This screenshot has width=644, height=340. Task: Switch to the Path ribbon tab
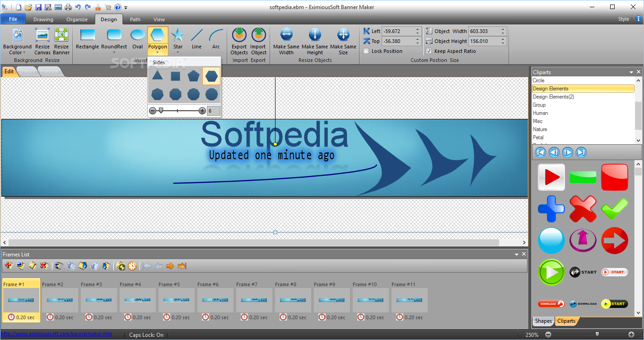pos(135,19)
